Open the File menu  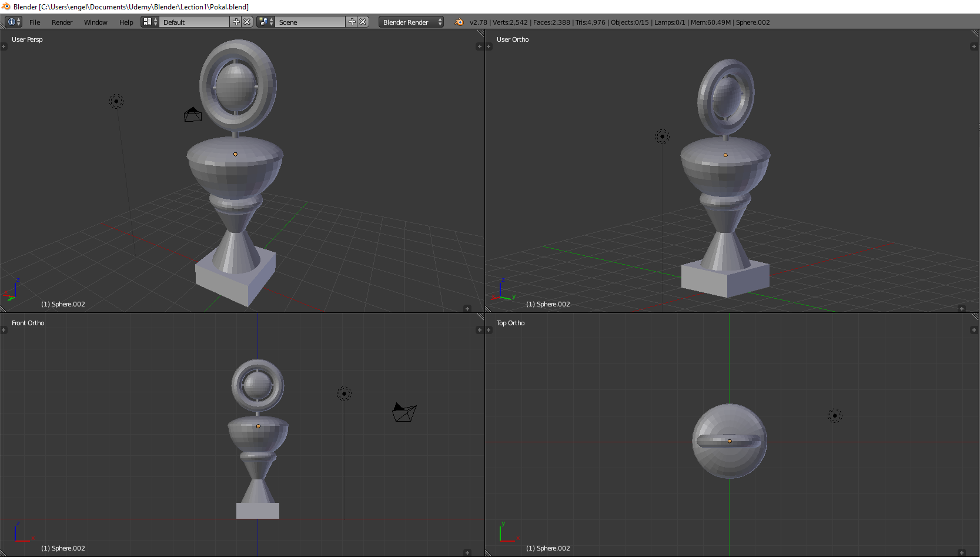click(x=35, y=22)
